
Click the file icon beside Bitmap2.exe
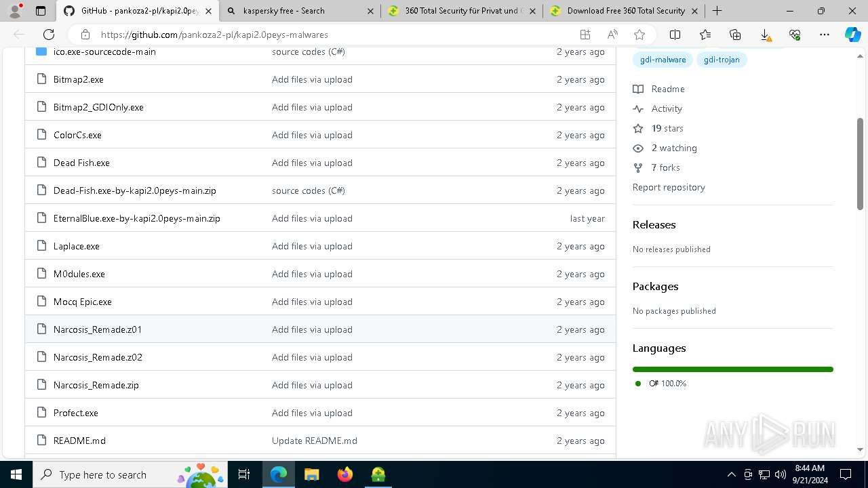[41, 79]
